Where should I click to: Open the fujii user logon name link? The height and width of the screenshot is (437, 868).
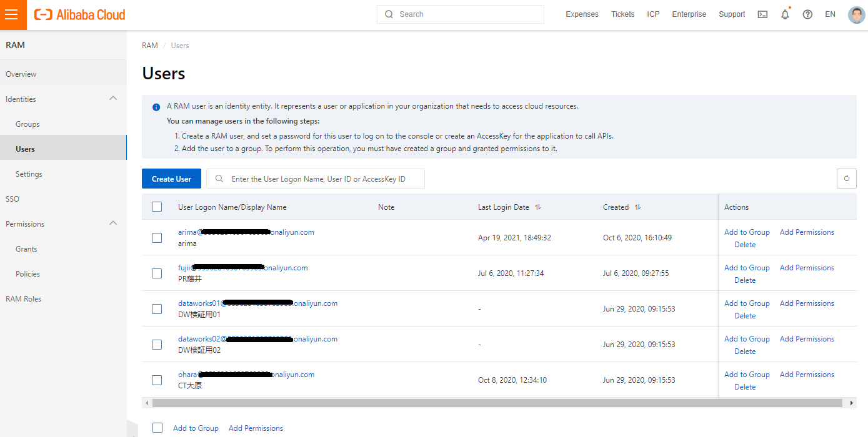pyautogui.click(x=243, y=268)
